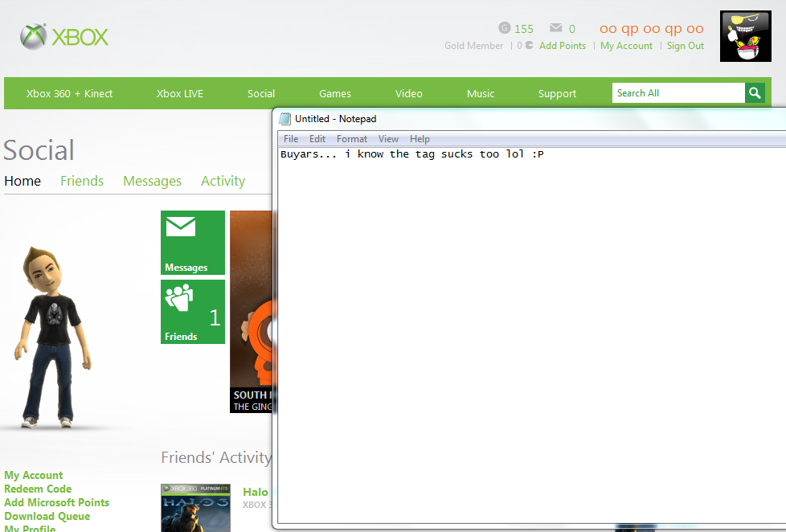The image size is (786, 532).
Task: Open the South Park game banner
Action: click(251, 311)
